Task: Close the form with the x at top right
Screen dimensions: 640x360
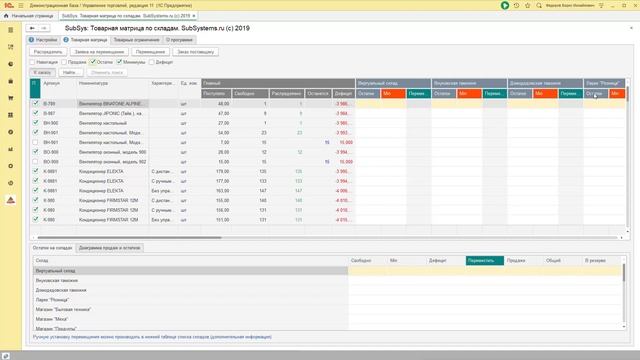Action: click(x=631, y=28)
